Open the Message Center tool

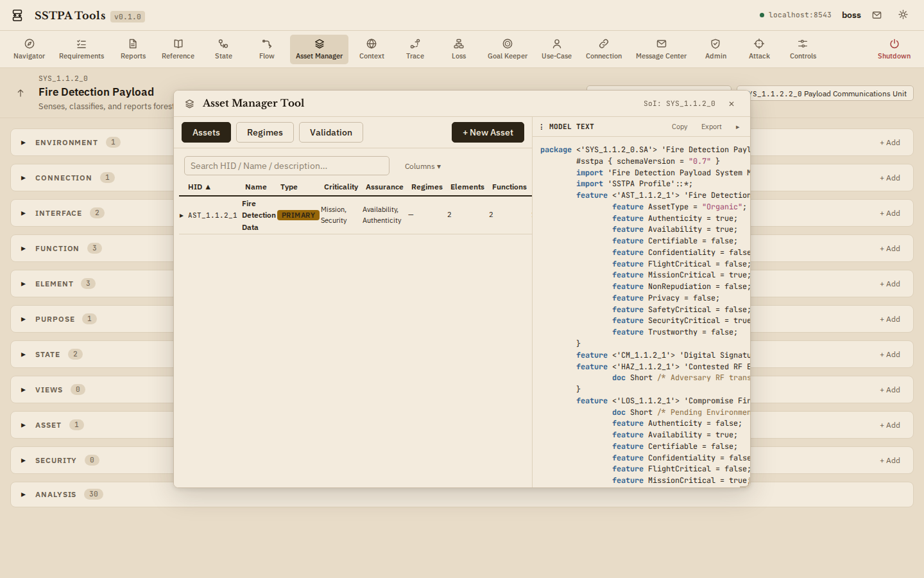[661, 49]
